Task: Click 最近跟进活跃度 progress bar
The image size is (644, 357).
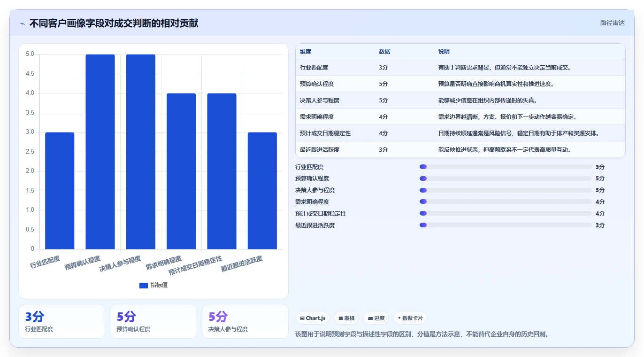Action: (506, 225)
